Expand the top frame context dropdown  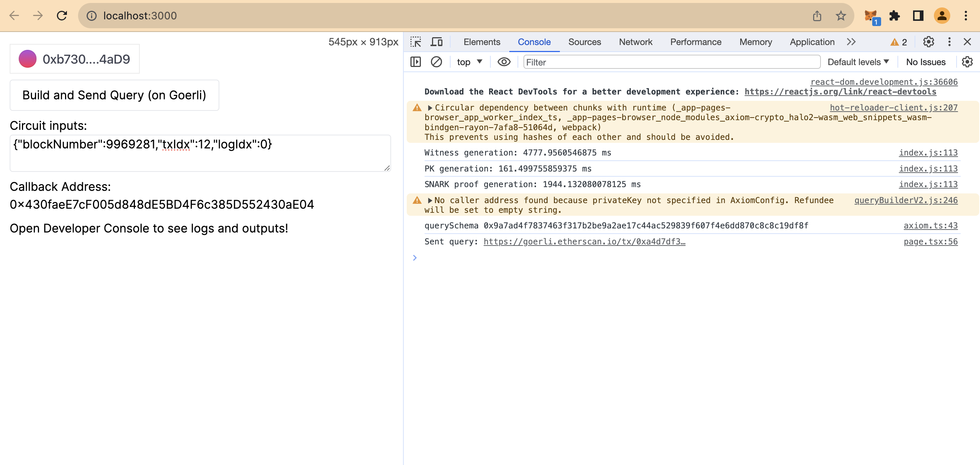point(469,61)
